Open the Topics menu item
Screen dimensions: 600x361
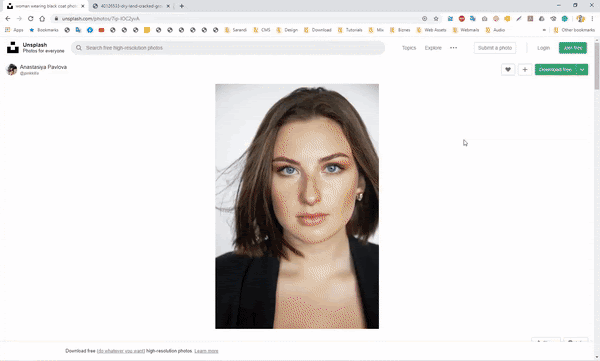pyautogui.click(x=409, y=48)
